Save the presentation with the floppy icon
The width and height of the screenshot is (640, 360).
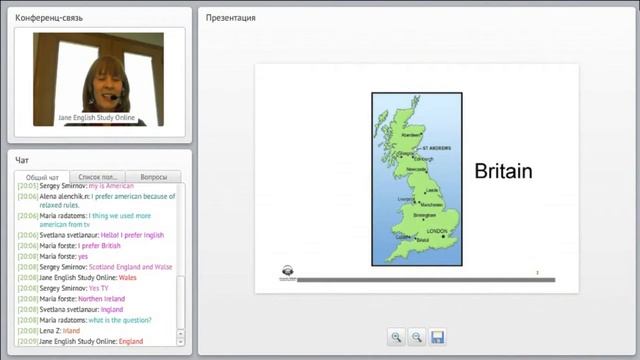437,337
